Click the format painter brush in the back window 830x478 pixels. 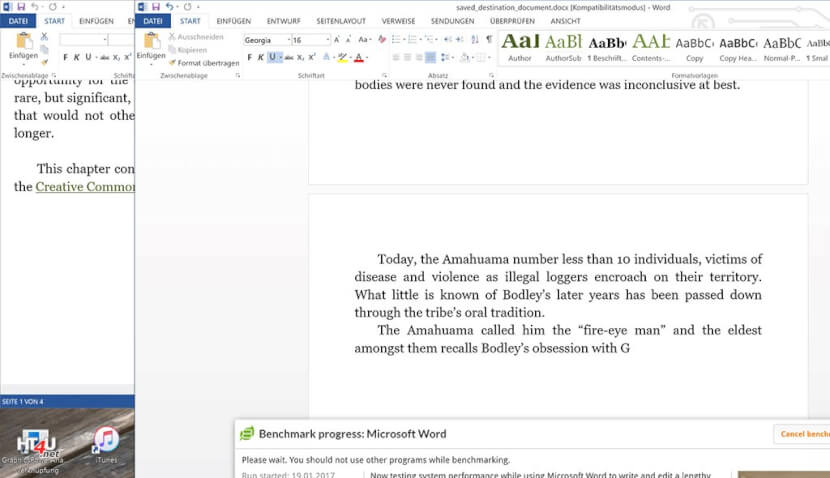[x=44, y=63]
